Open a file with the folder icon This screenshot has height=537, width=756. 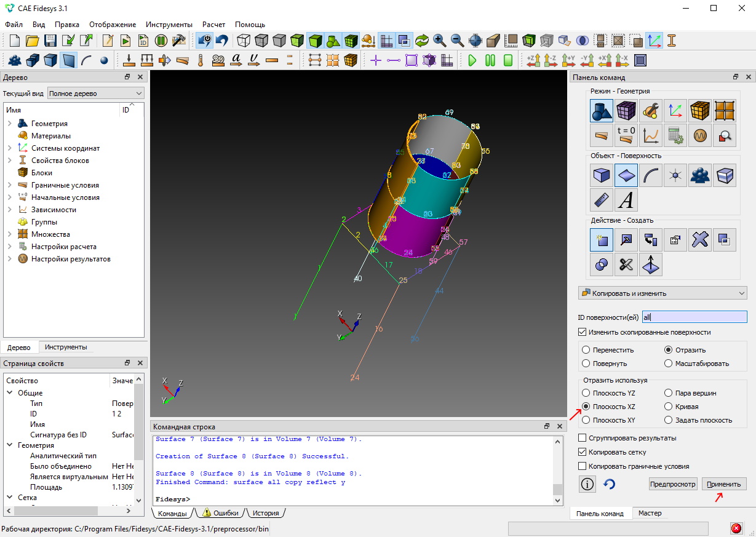click(x=33, y=41)
